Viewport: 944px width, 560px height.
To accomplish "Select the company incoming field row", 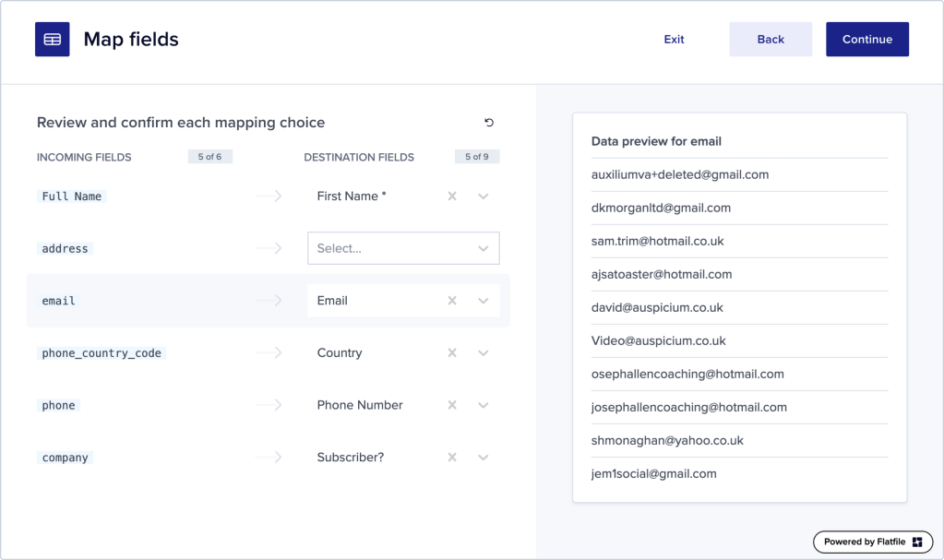I will tap(66, 458).
